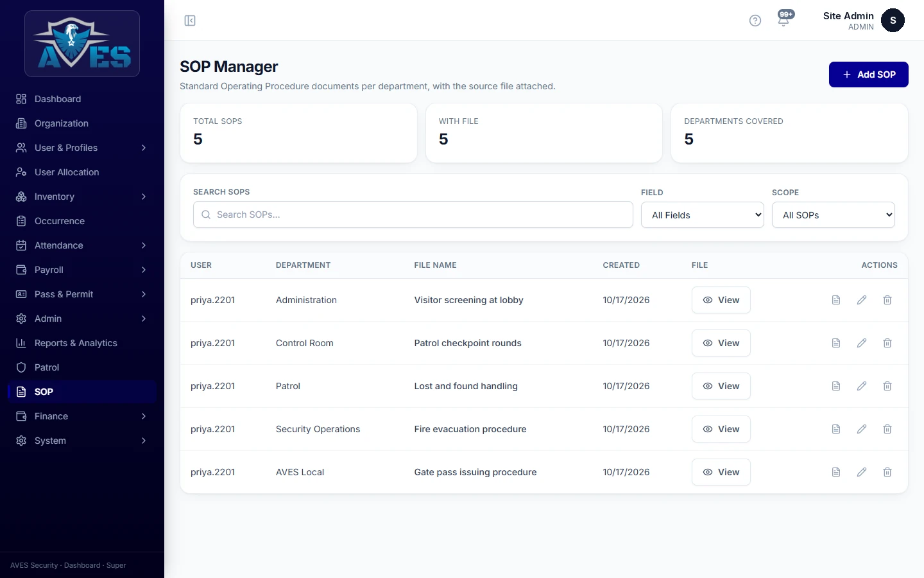Expand the Pass & Permit submenu
The image size is (924, 578).
(82, 294)
